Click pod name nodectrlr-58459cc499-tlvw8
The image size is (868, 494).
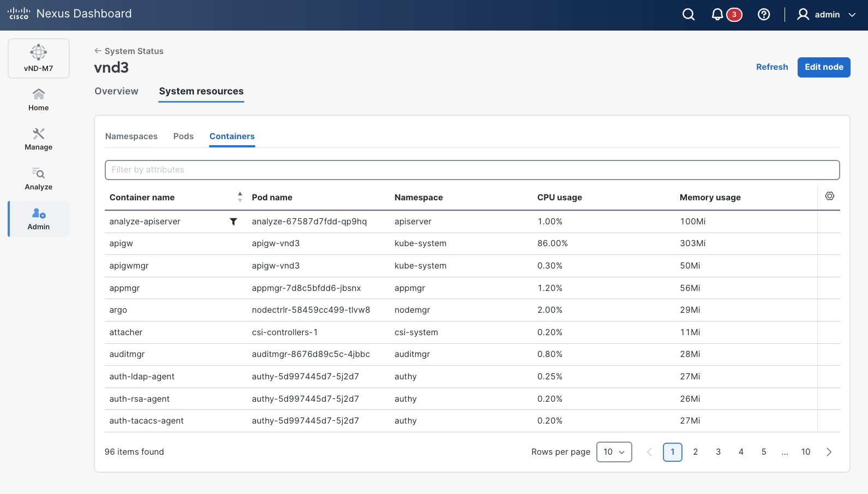[311, 310]
